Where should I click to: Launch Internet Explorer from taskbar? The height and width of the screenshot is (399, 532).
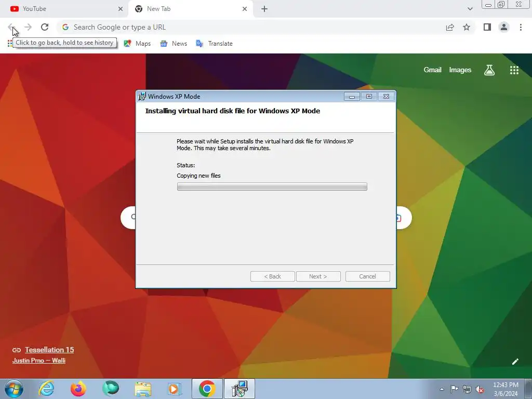46,389
